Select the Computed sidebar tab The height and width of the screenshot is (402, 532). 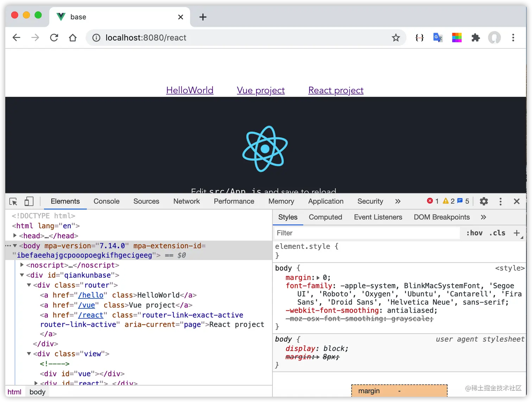(325, 217)
